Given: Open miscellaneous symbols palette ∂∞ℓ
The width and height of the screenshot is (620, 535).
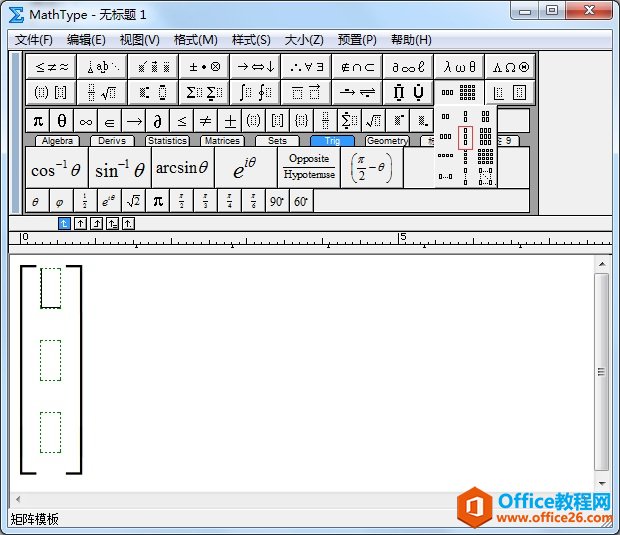Looking at the screenshot, I should pyautogui.click(x=408, y=67).
